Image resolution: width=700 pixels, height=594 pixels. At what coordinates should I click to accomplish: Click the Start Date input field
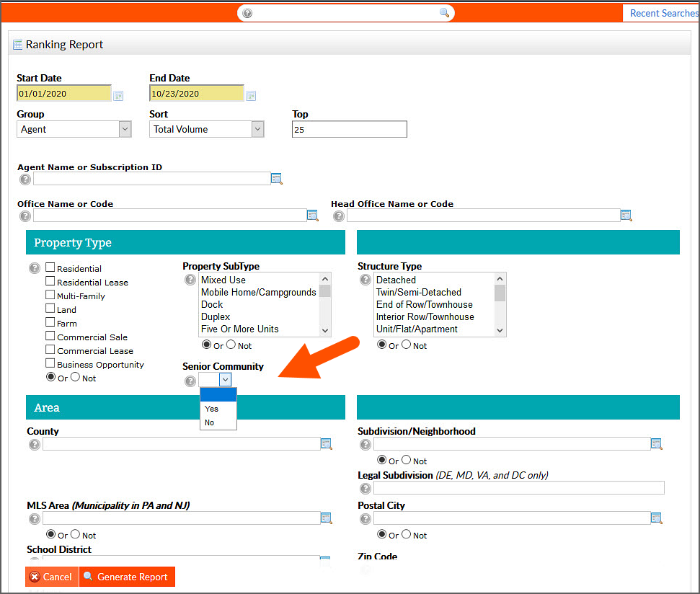click(64, 93)
